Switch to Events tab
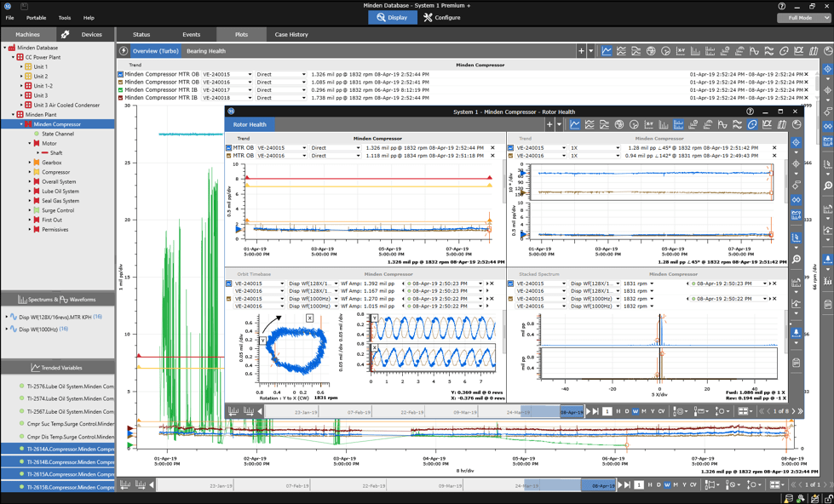The width and height of the screenshot is (834, 504). coord(191,35)
